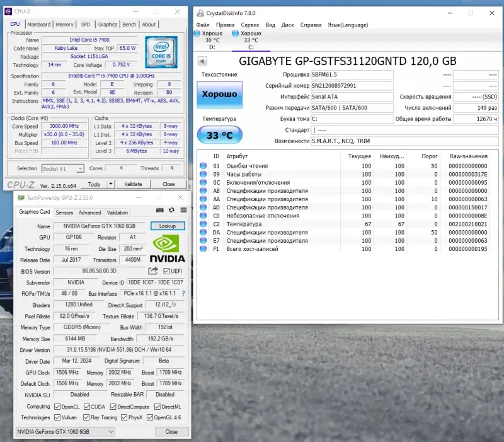Click the GPU-Z refresh icon

pyautogui.click(x=171, y=210)
